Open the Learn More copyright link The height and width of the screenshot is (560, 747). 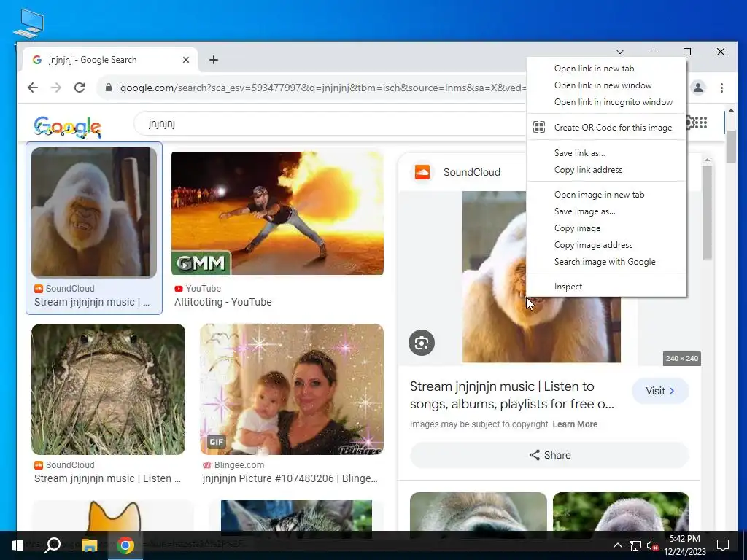[575, 424]
